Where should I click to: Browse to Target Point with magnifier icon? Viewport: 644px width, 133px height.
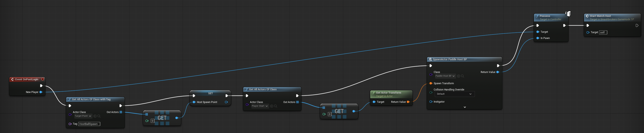99,116
